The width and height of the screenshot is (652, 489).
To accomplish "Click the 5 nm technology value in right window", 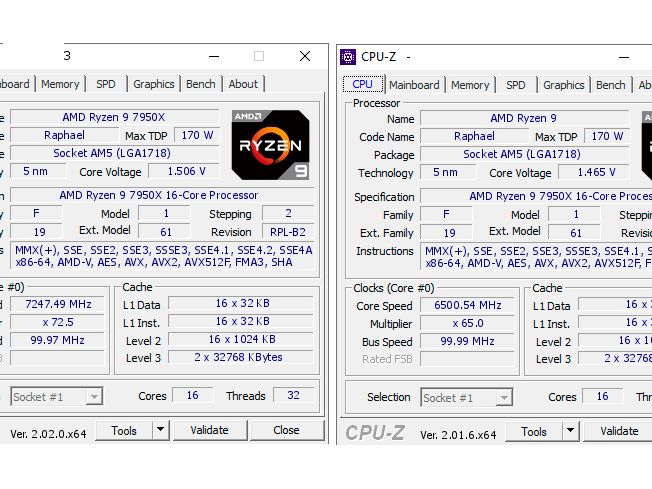I will point(447,172).
